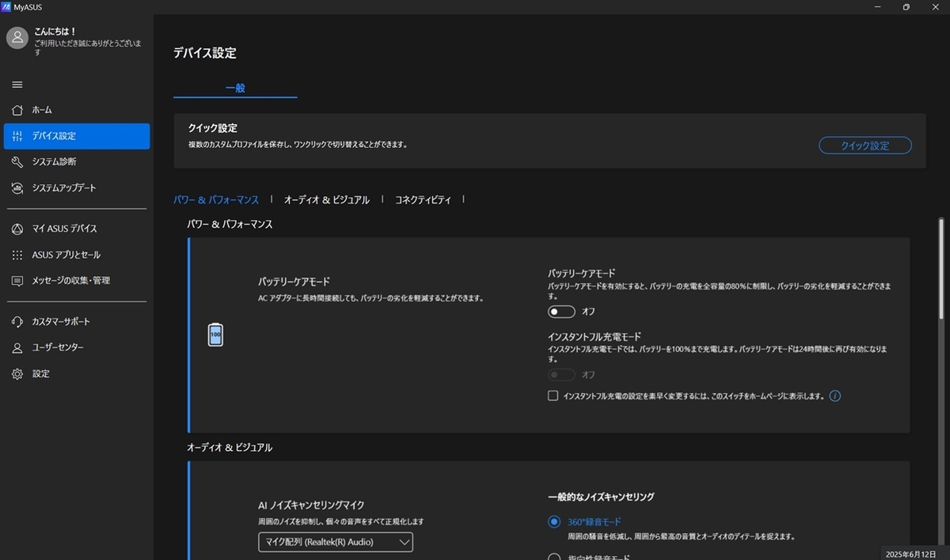This screenshot has height=560, width=950.
Task: Click the info icon beside instant full charge checkbox
Action: pos(835,395)
